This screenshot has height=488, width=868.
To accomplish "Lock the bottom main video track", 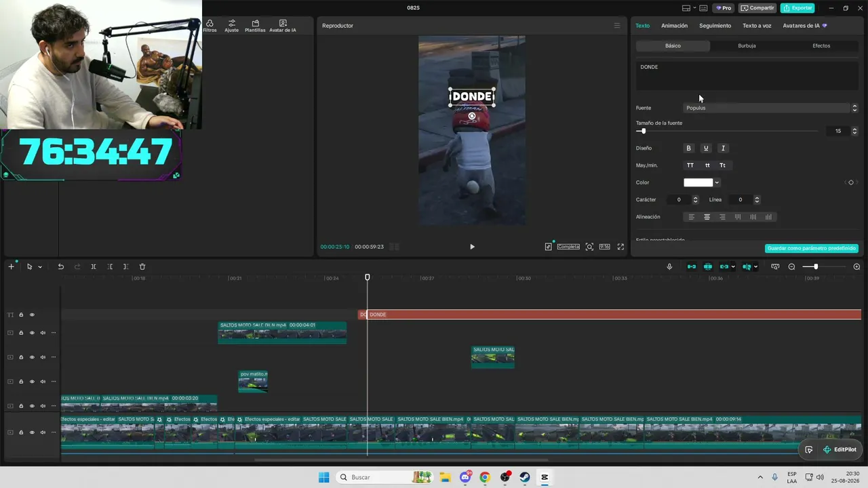I will (x=21, y=432).
